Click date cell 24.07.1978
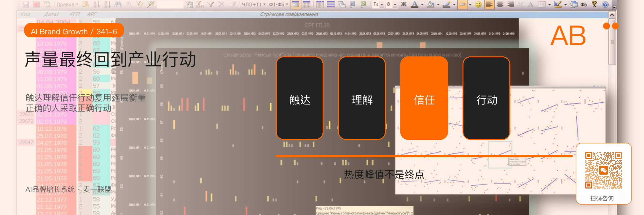 coord(52,143)
